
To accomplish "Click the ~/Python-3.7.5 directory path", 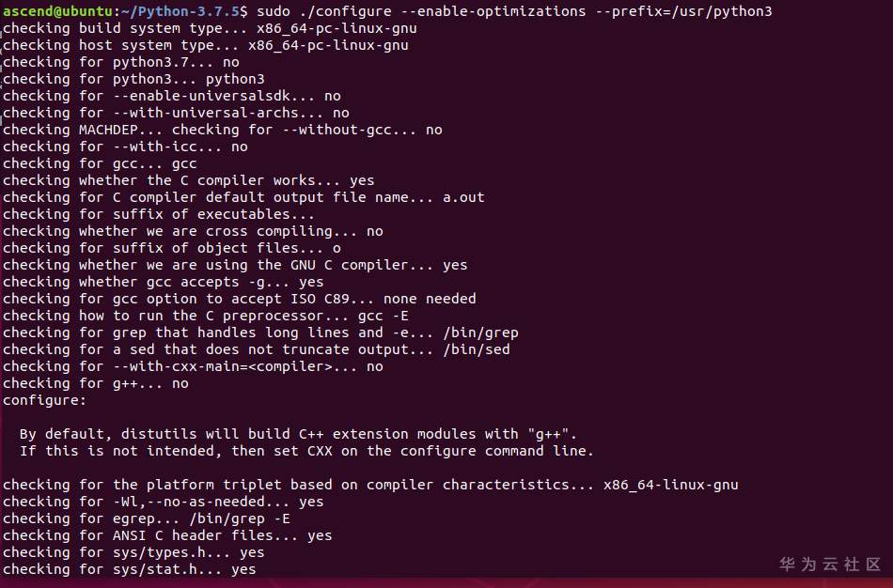I will (x=179, y=11).
